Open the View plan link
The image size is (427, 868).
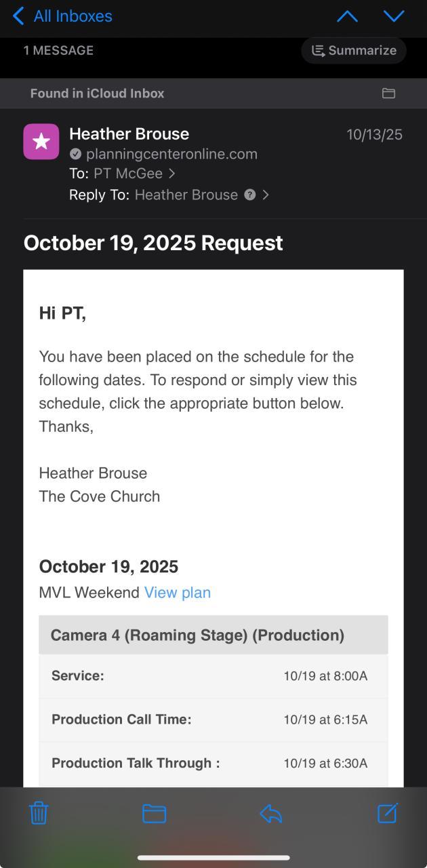[178, 593]
